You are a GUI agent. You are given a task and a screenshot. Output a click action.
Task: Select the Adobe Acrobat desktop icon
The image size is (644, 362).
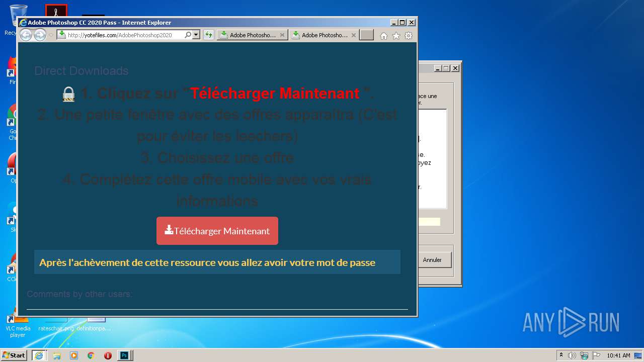click(x=56, y=11)
